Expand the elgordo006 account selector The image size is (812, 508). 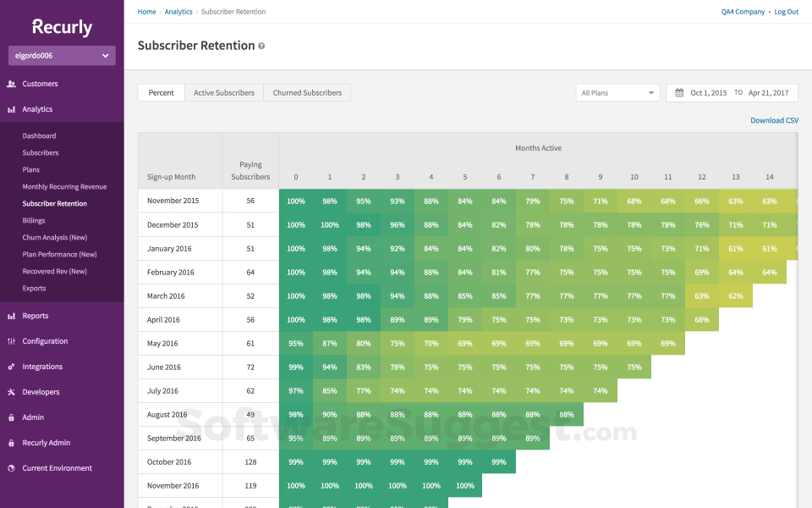coord(61,55)
